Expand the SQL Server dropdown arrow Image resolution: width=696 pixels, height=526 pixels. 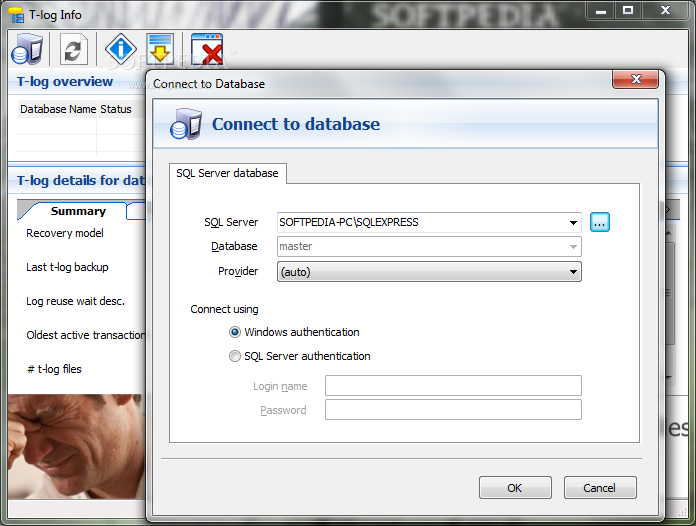point(573,222)
